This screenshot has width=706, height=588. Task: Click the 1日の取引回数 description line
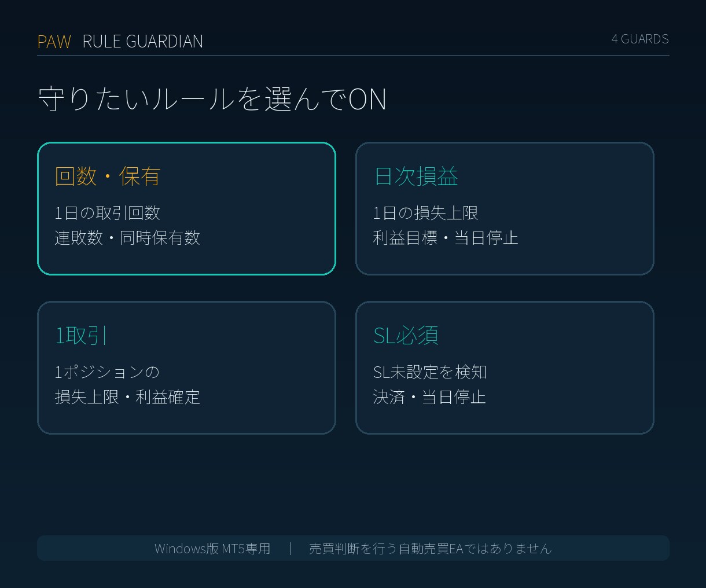pos(108,213)
